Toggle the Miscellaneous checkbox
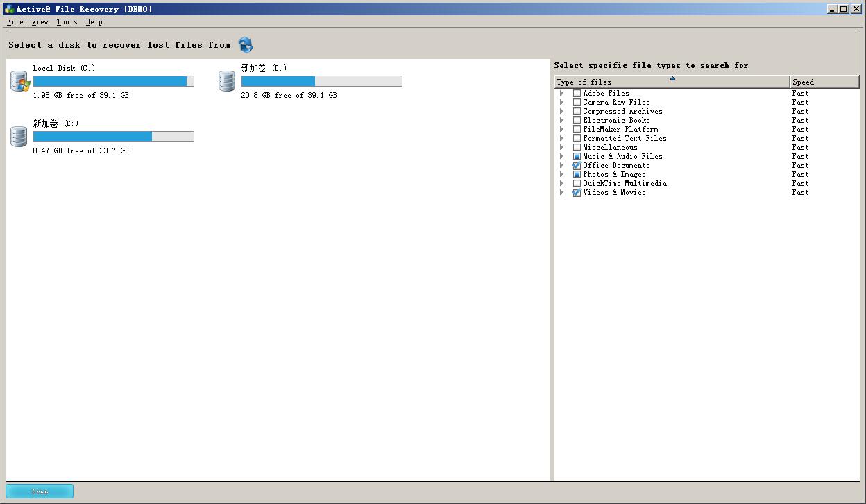866x504 pixels. click(x=577, y=148)
